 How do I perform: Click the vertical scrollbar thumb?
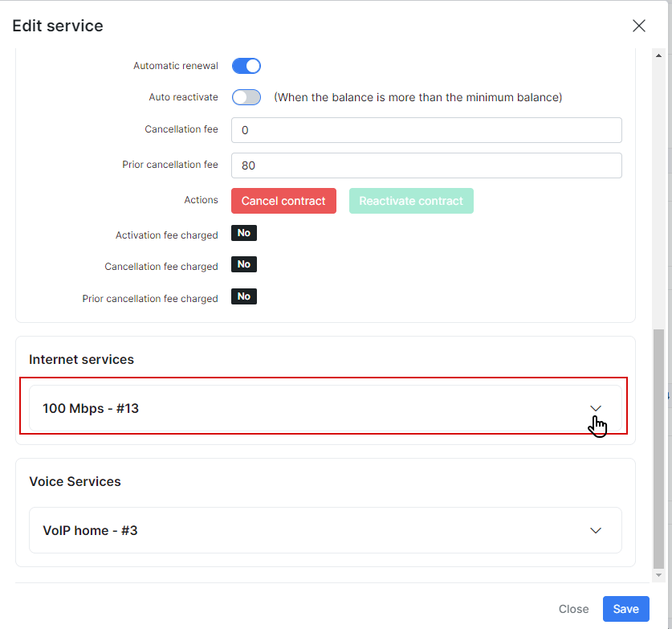pyautogui.click(x=658, y=448)
